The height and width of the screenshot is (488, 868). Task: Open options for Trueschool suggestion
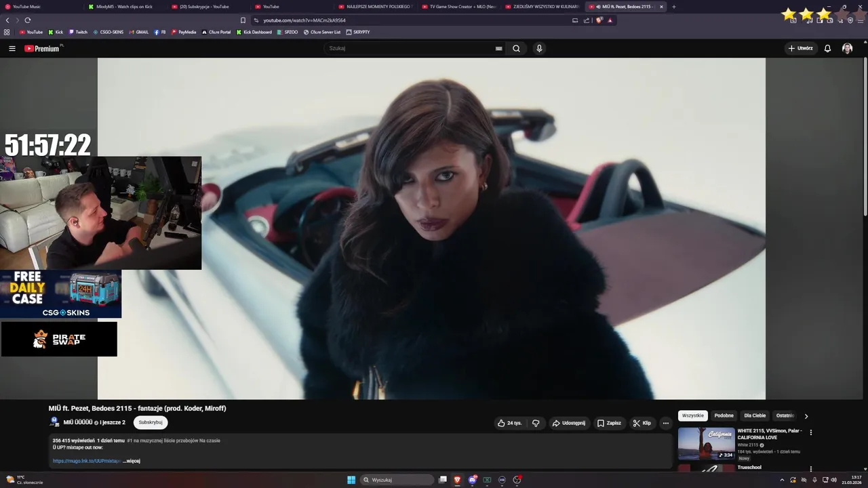point(810,468)
